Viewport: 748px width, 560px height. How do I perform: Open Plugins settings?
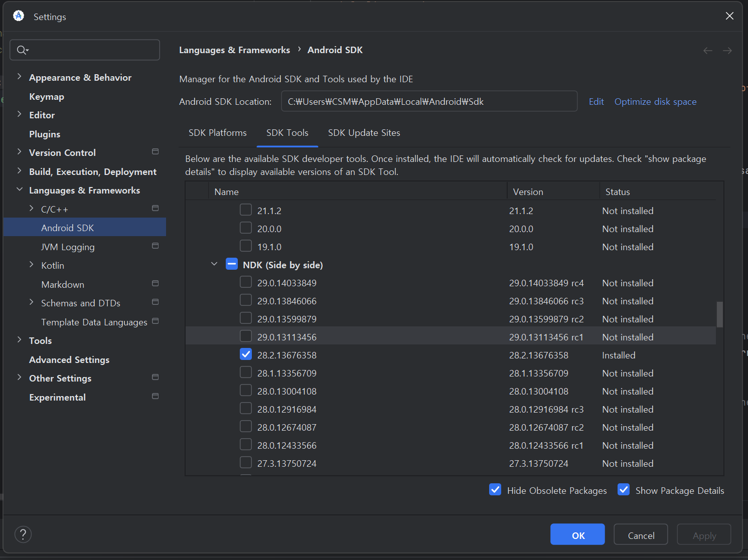45,134
